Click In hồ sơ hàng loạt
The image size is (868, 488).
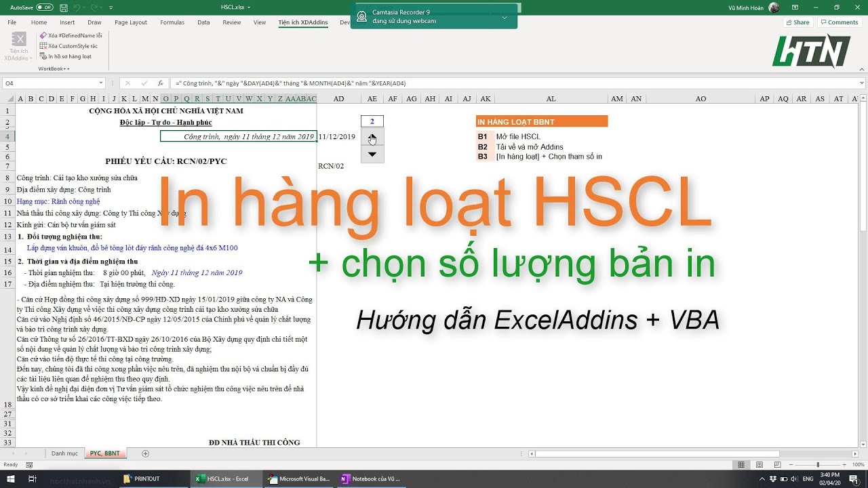(66, 56)
